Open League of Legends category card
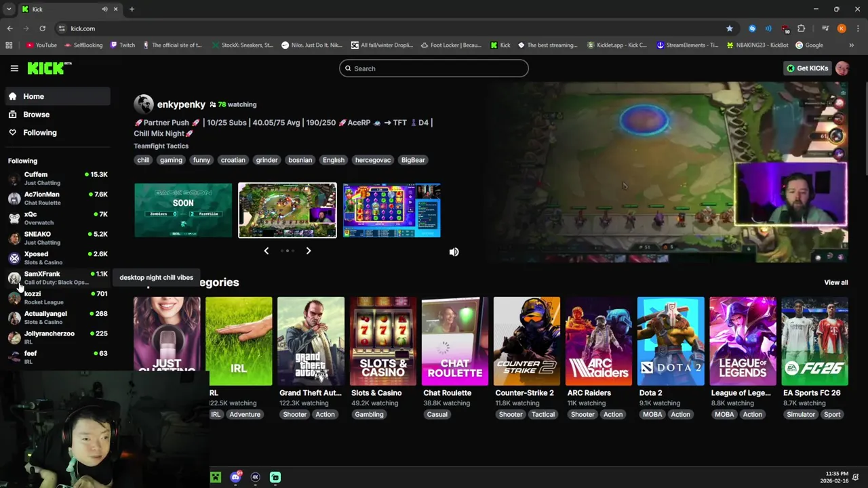The height and width of the screenshot is (488, 868). point(743,357)
